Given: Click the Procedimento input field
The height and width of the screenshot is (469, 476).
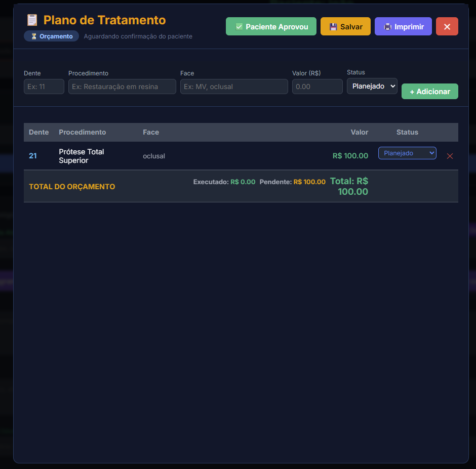Looking at the screenshot, I should click(122, 86).
